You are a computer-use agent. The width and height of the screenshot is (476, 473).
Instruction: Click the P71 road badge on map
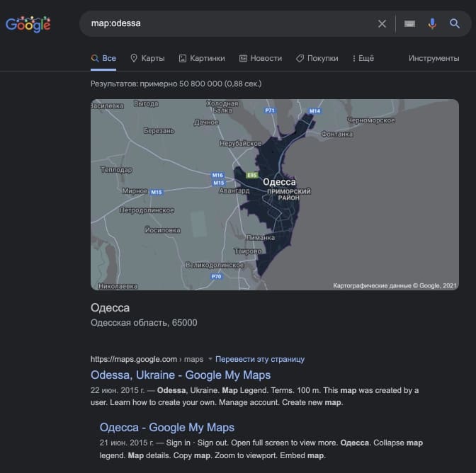270,110
